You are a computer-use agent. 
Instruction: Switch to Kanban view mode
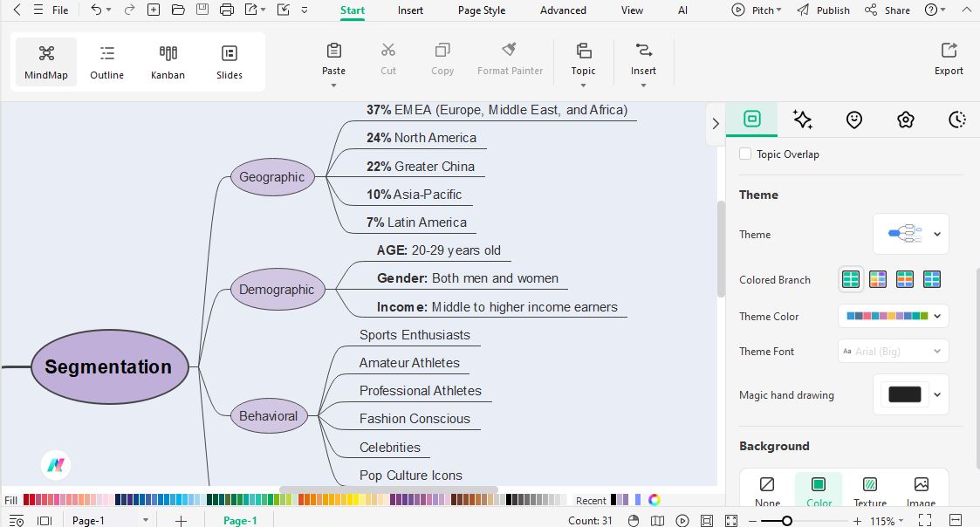pyautogui.click(x=168, y=62)
